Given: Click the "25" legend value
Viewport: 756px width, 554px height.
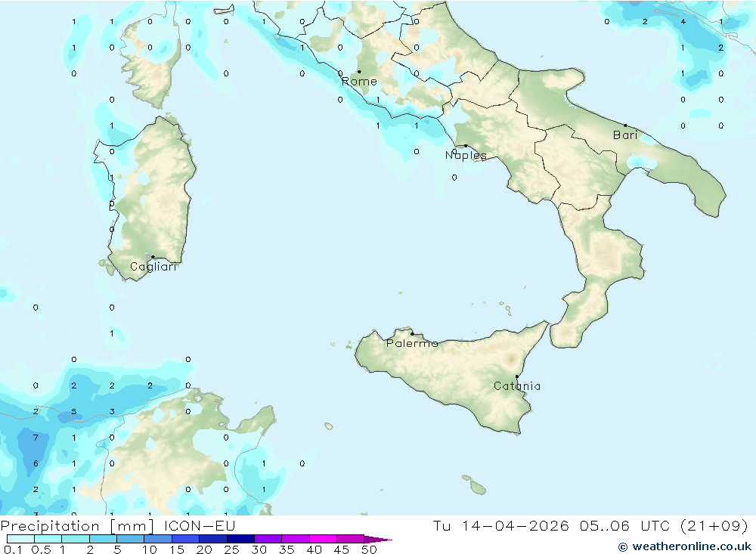Looking at the screenshot, I should tap(232, 549).
